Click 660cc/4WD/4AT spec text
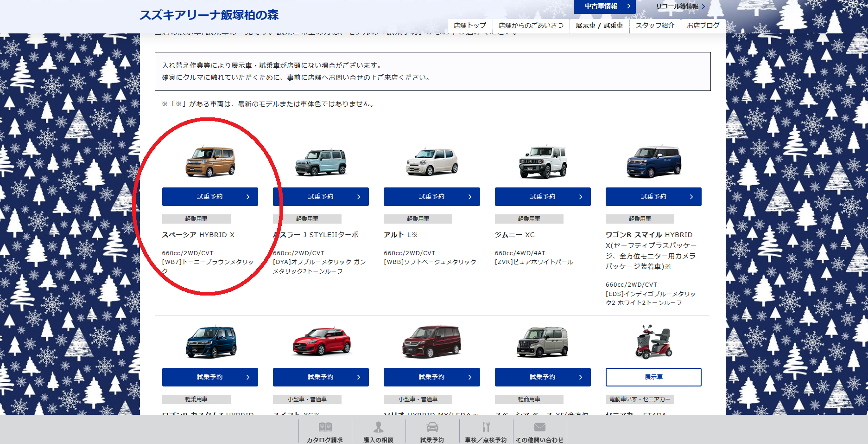 pyautogui.click(x=520, y=253)
